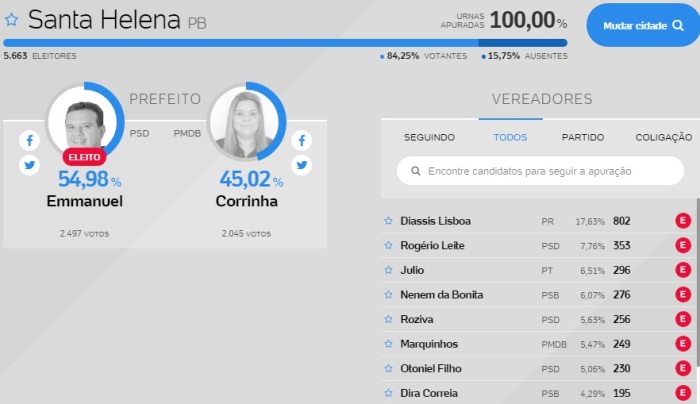Click the red elected badge for Diassis Lisboa

click(x=683, y=221)
